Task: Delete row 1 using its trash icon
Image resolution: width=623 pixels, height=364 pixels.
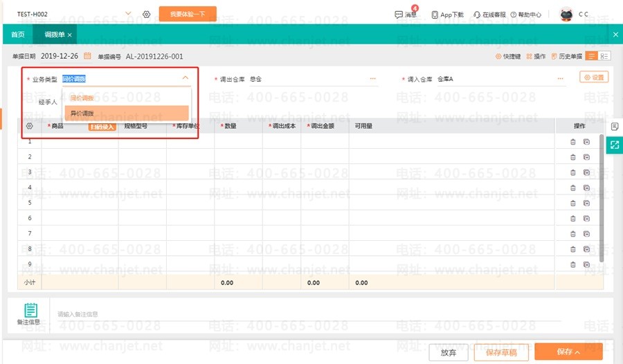Action: 572,142
